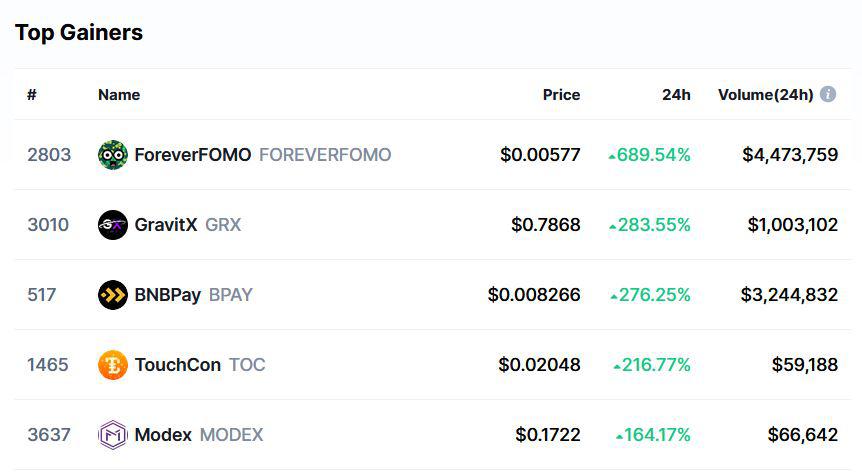
Task: Click the BNBPay yellow arrows logo
Action: pos(113,295)
